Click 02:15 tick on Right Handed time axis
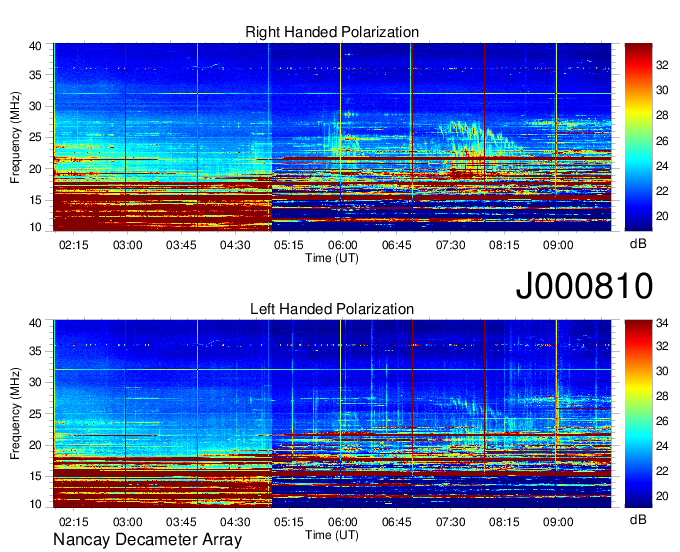 (x=74, y=245)
